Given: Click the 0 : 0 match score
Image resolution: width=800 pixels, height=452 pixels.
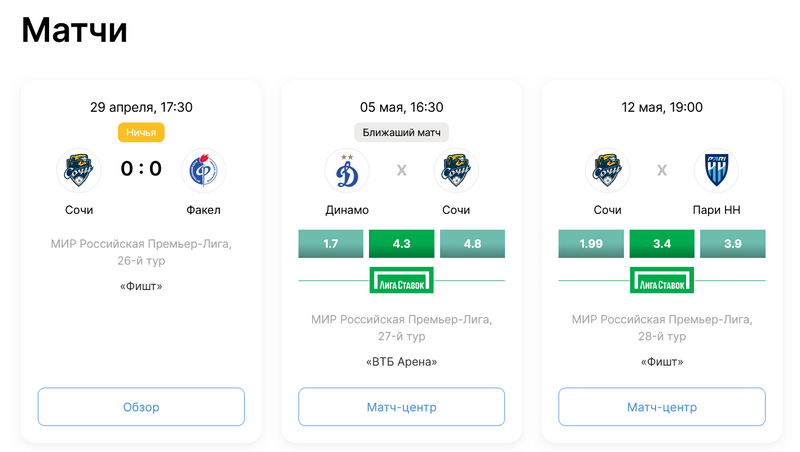Looking at the screenshot, I should 141,169.
